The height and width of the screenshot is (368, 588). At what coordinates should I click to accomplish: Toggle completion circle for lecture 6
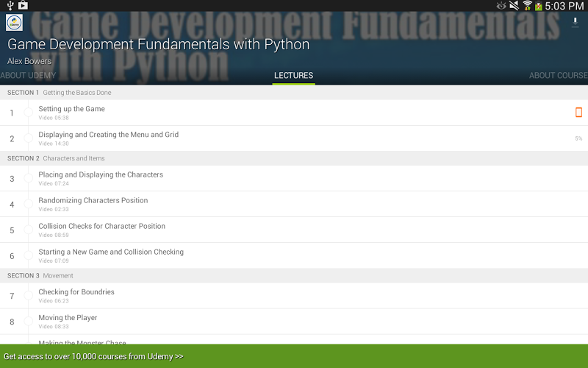coord(29,255)
